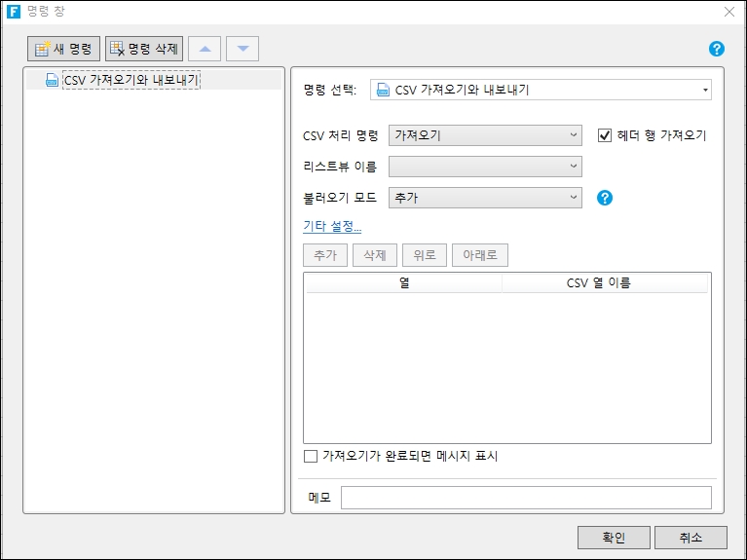Click the Delete Command (명령 삭제) button

tap(144, 49)
